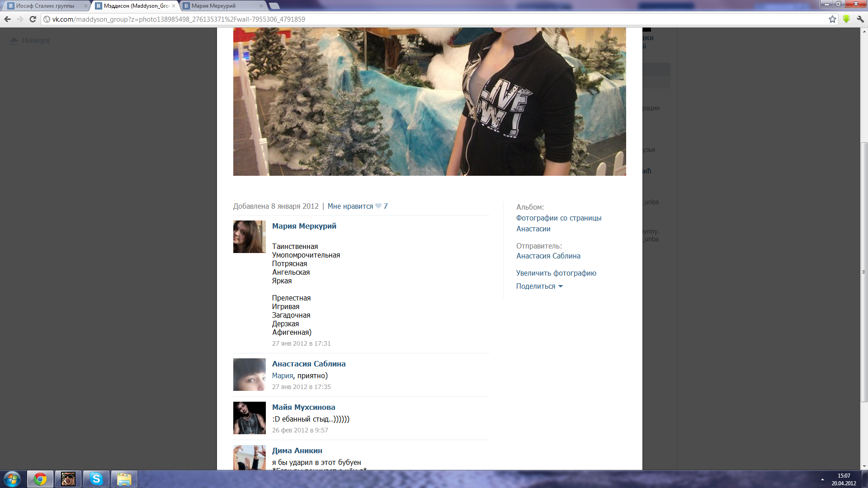Like the photo via heart icon
Viewport: 868px width, 488px height.
[x=378, y=206]
